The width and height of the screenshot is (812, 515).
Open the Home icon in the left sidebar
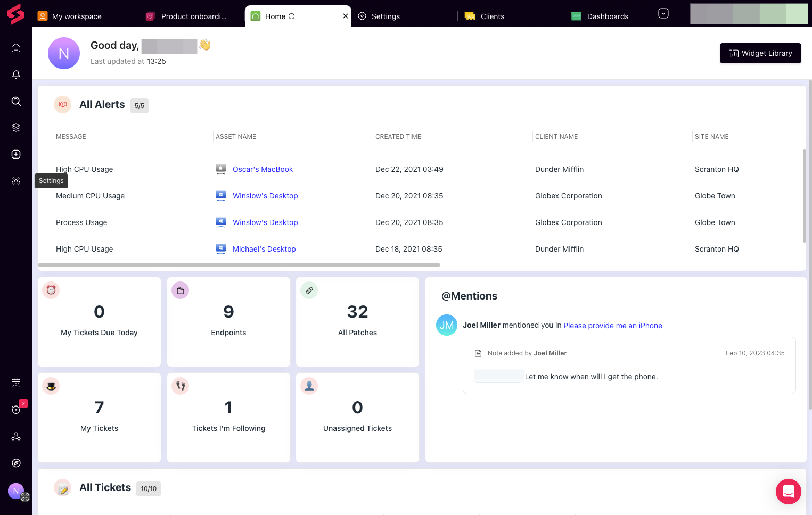(x=16, y=48)
